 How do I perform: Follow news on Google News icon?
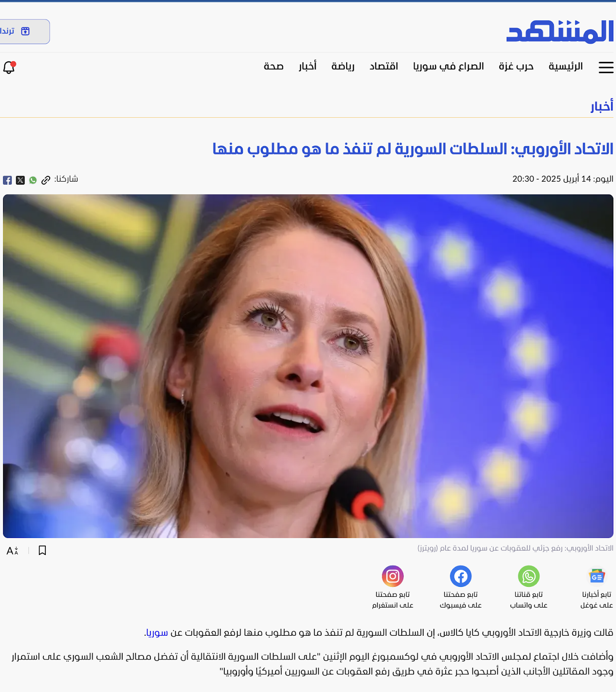597,576
